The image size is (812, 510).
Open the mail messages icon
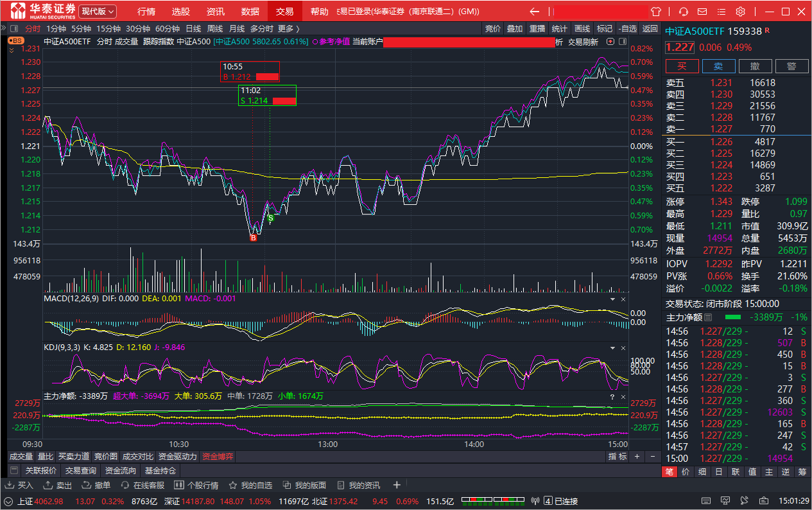click(703, 12)
